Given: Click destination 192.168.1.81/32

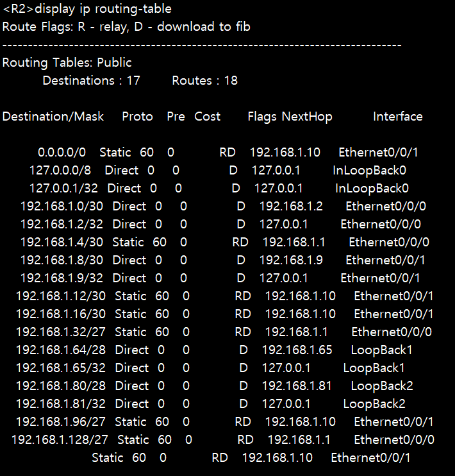Looking at the screenshot, I should [61, 404].
